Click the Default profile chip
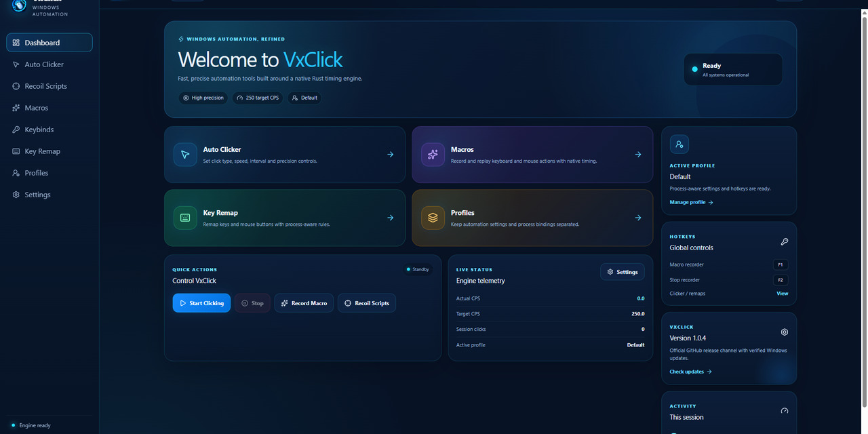This screenshot has width=868, height=434. (x=304, y=98)
